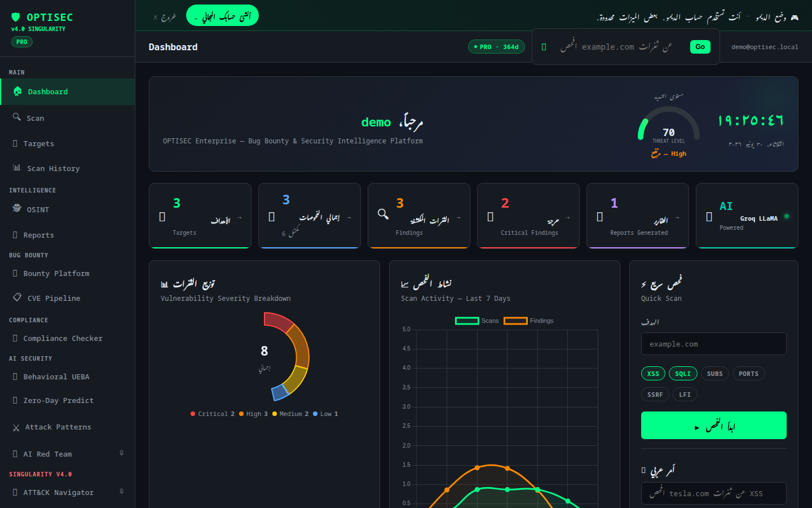Click the magnifier icon on Findings card

(x=383, y=214)
